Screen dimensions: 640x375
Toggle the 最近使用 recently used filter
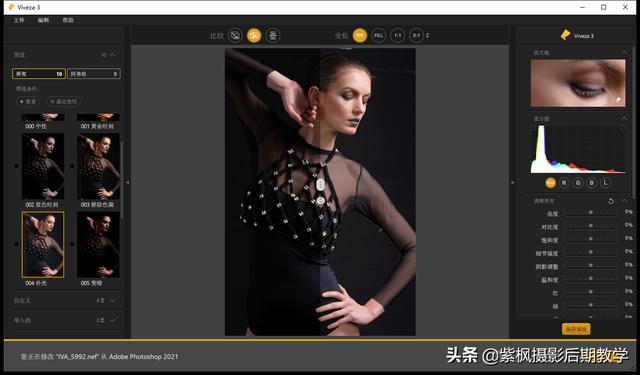(64, 101)
